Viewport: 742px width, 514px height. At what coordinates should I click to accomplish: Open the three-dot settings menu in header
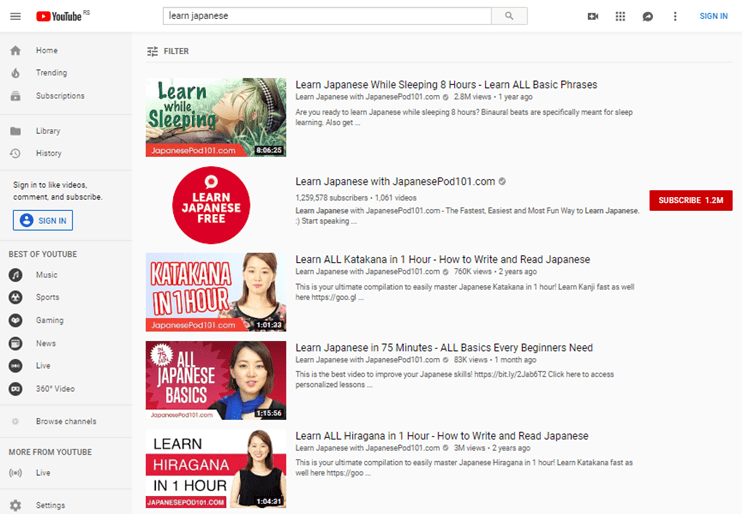[x=675, y=17]
